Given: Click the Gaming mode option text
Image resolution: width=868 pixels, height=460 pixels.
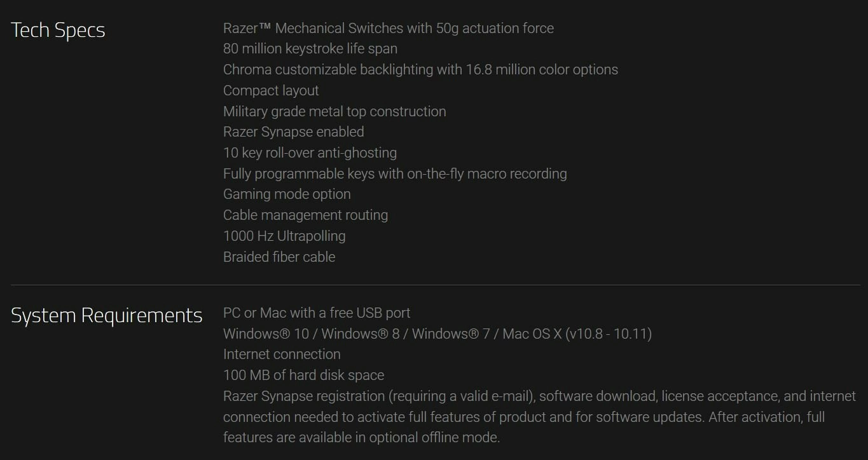Looking at the screenshot, I should (x=287, y=194).
